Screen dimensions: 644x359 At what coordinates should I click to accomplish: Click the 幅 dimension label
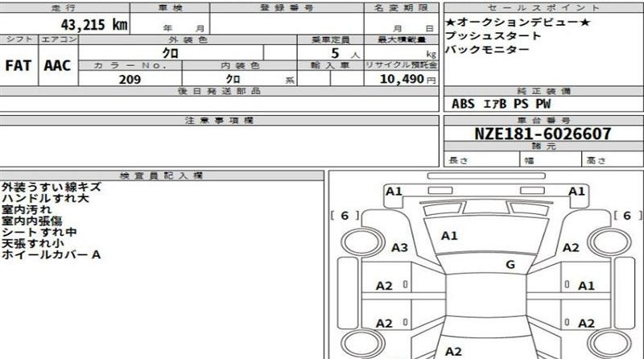[x=530, y=161]
